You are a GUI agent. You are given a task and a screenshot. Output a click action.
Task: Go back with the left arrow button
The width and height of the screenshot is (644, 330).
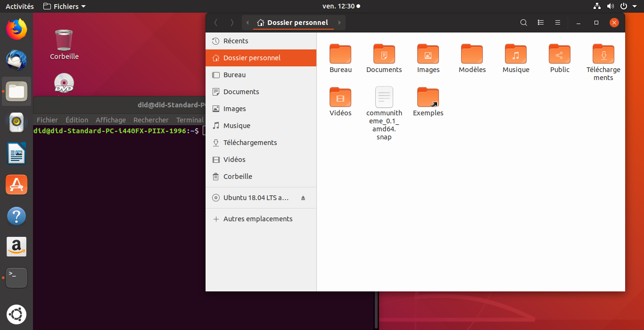pyautogui.click(x=215, y=23)
